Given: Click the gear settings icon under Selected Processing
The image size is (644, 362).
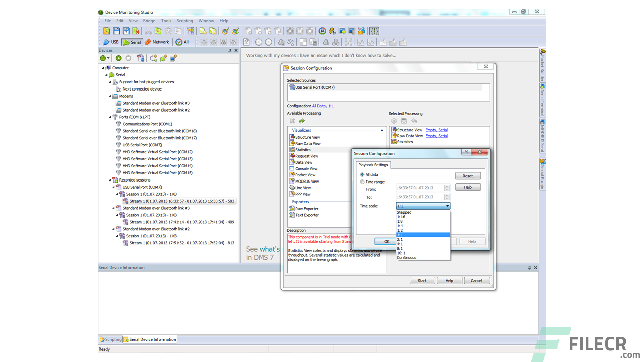Looking at the screenshot, I should click(x=394, y=121).
